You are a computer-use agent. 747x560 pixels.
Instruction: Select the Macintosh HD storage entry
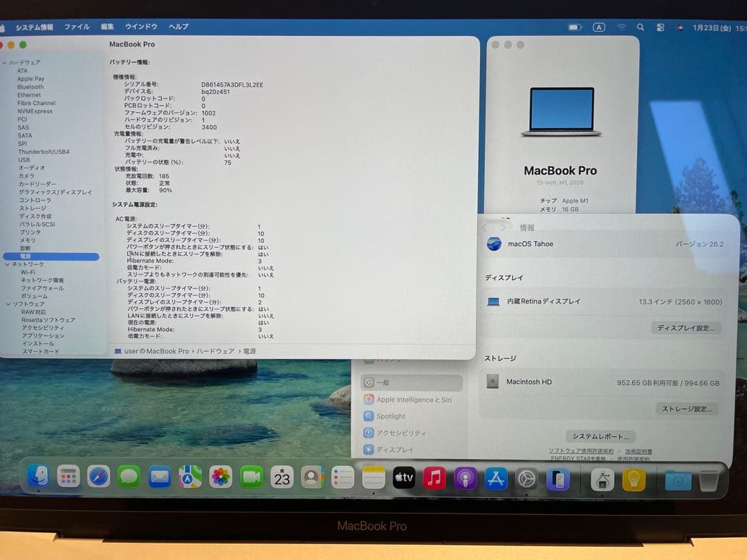point(530,381)
